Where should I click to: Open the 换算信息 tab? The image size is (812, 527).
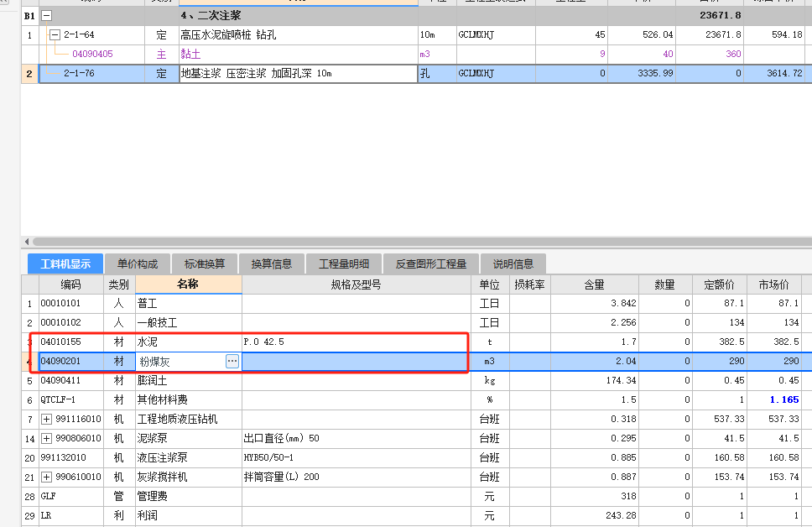tap(271, 263)
